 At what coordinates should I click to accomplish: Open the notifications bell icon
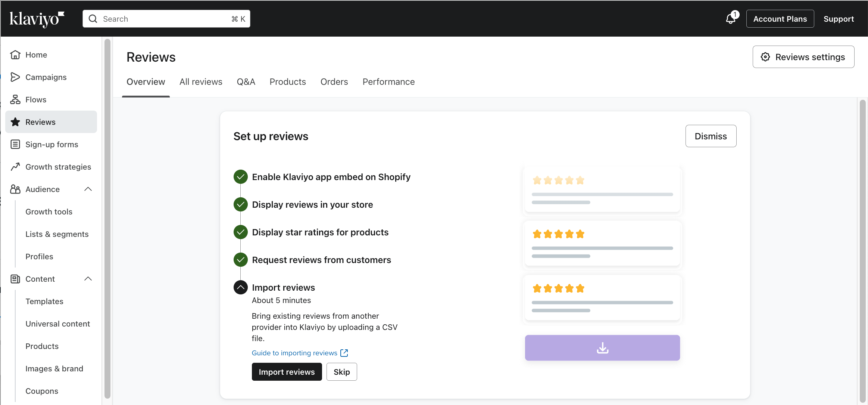pyautogui.click(x=731, y=19)
